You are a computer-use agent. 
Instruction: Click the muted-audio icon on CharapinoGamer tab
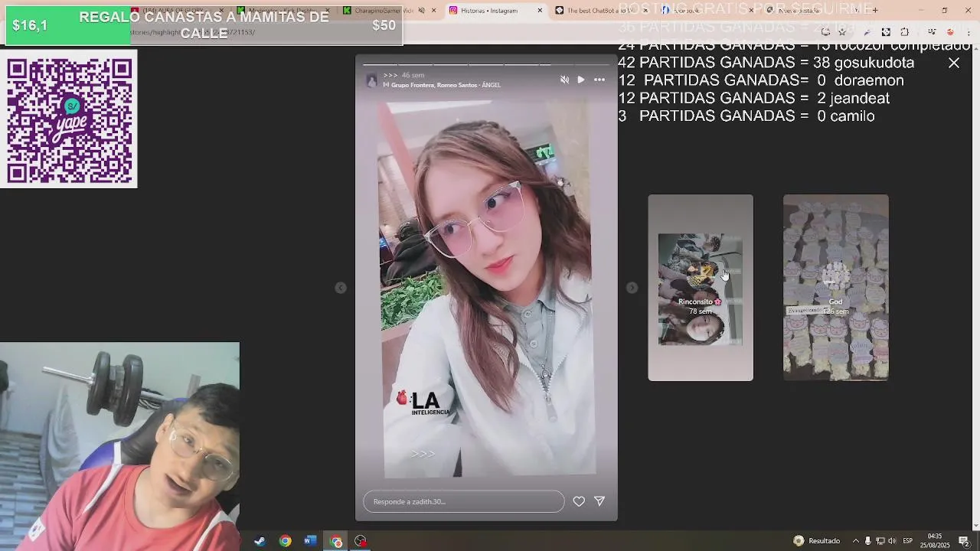[421, 11]
